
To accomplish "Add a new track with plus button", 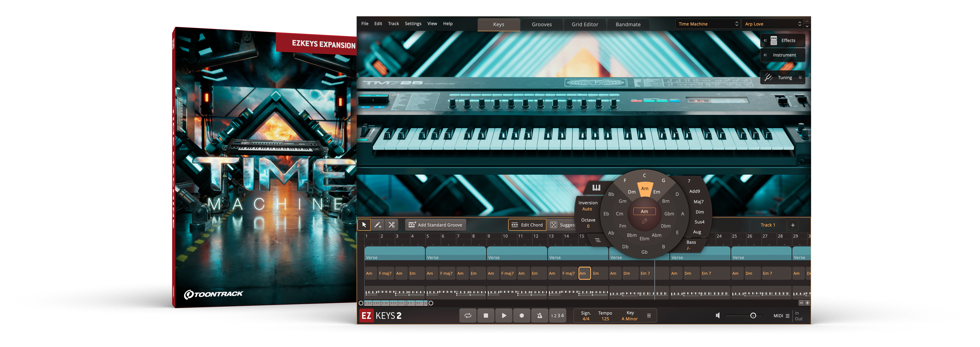I will [793, 225].
